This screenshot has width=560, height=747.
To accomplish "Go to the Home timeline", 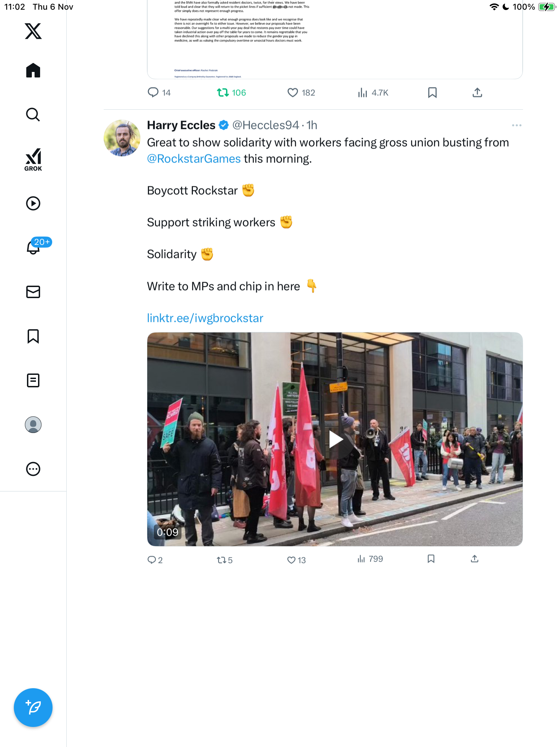I will (x=33, y=71).
